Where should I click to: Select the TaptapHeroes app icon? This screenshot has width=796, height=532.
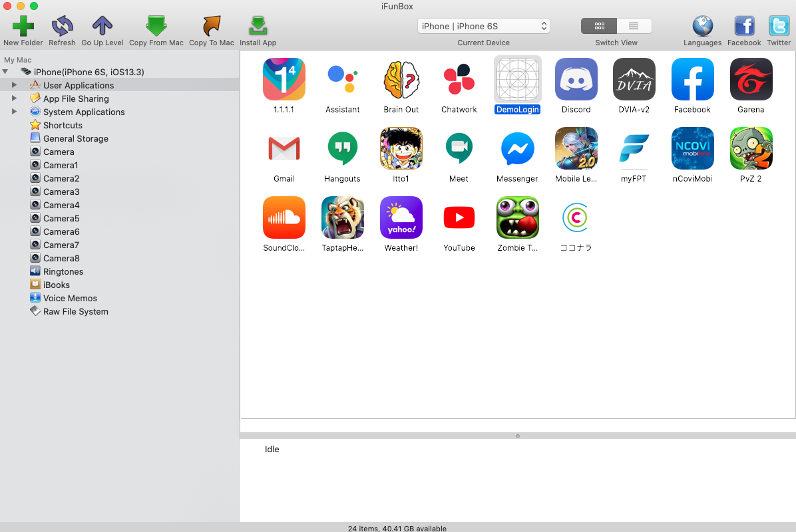(x=342, y=217)
